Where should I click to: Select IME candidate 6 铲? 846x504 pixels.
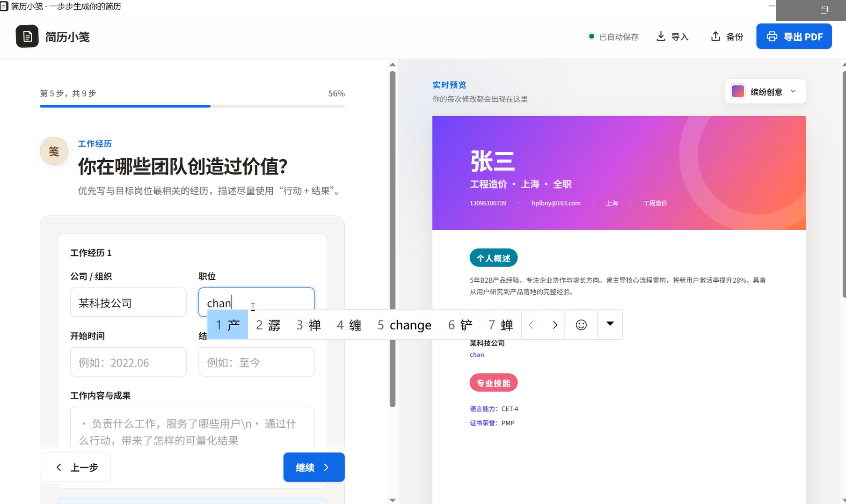[x=460, y=325]
